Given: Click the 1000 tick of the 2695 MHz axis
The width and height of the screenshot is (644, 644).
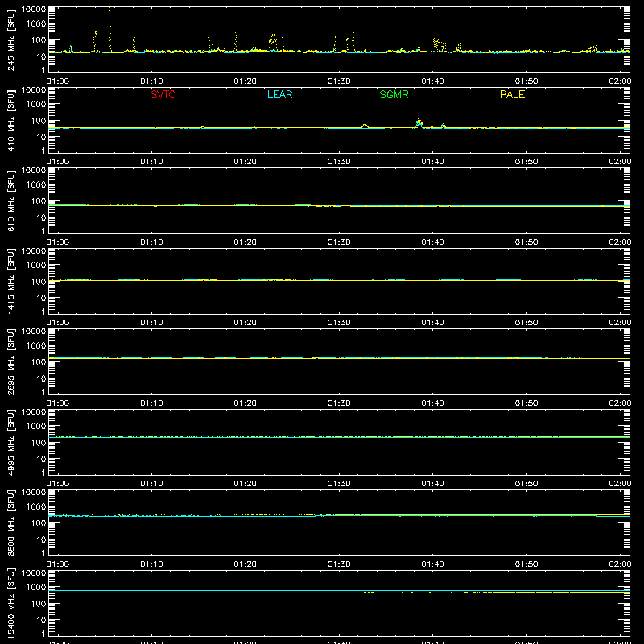Looking at the screenshot, I should pos(36,346).
